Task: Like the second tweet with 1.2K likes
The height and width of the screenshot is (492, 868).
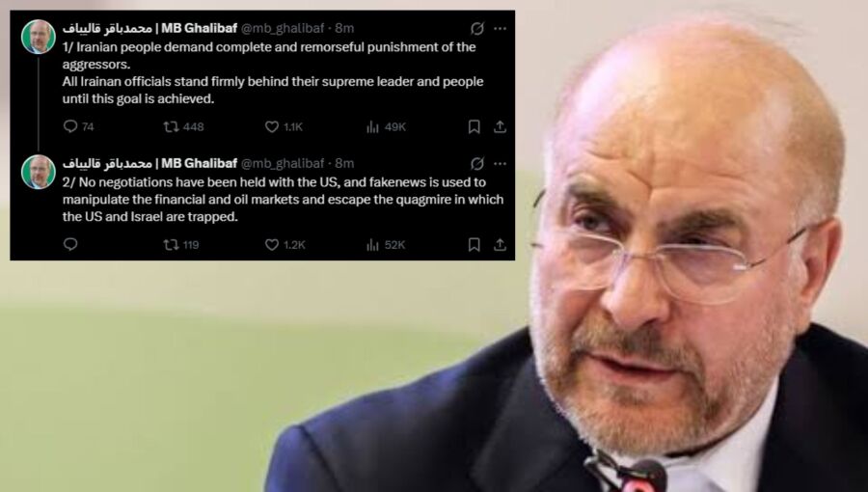Action: coord(285,245)
